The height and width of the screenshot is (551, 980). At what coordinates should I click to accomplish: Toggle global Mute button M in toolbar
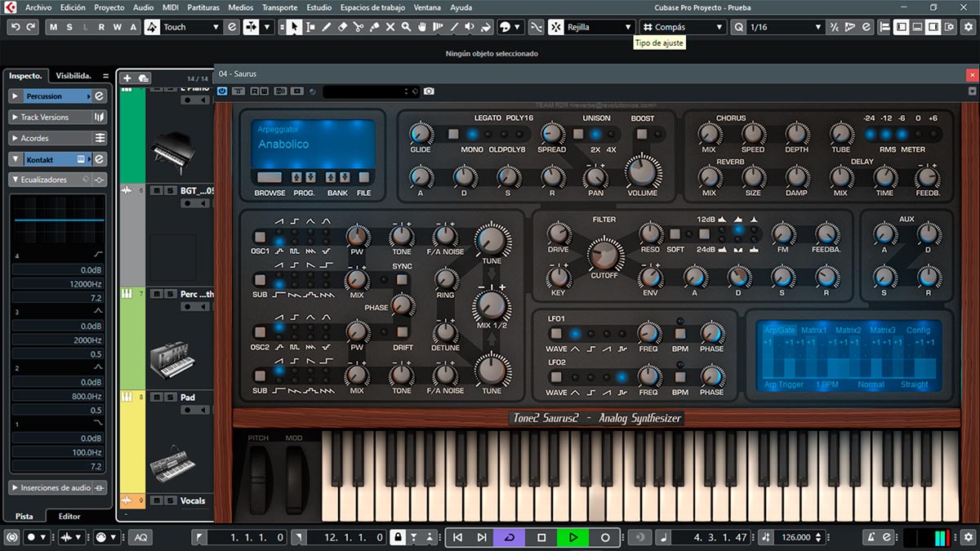point(54,27)
